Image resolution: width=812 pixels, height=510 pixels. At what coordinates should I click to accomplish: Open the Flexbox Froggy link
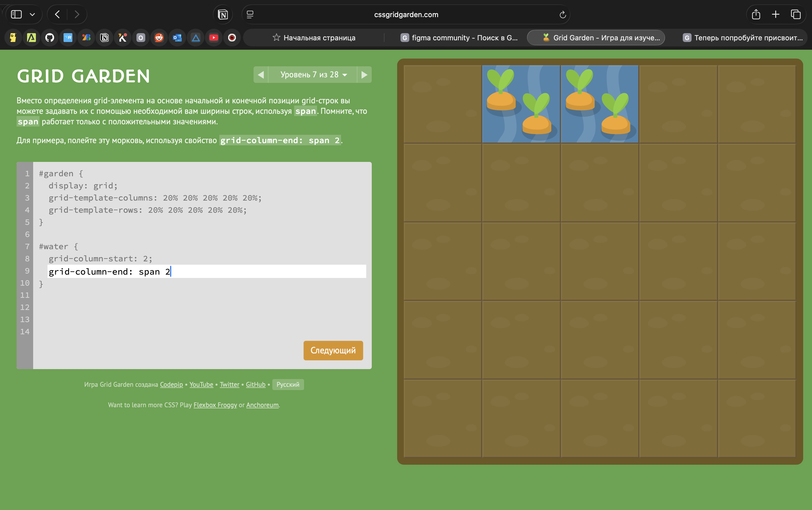click(215, 405)
